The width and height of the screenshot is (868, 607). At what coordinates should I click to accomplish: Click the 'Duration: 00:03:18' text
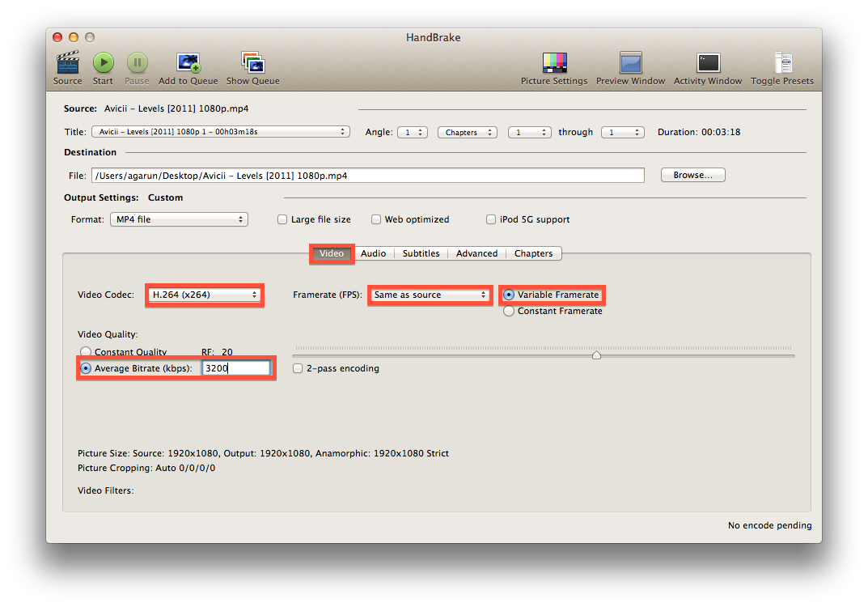tap(699, 132)
